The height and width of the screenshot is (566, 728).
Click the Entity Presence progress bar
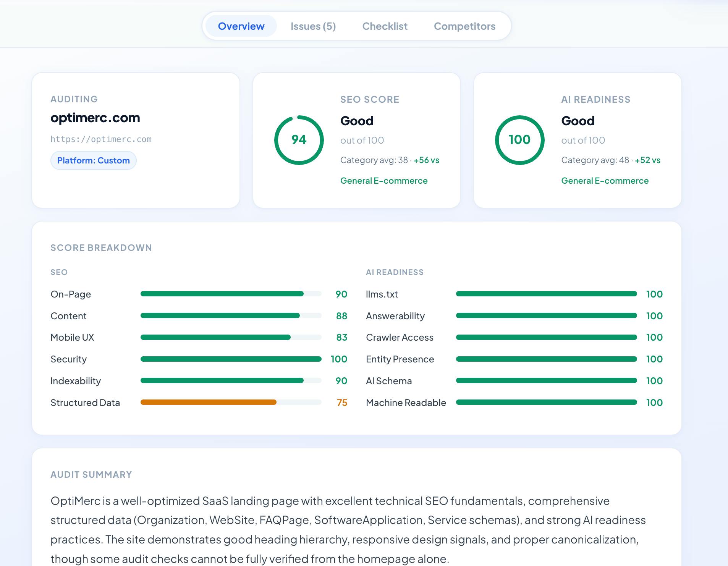pyautogui.click(x=547, y=359)
